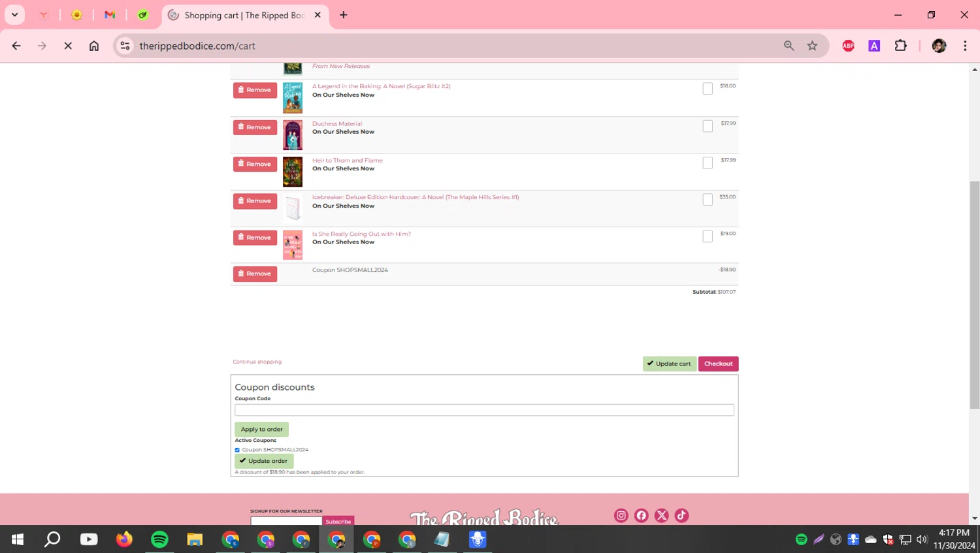Launch Firefox from the taskbar

tap(124, 539)
